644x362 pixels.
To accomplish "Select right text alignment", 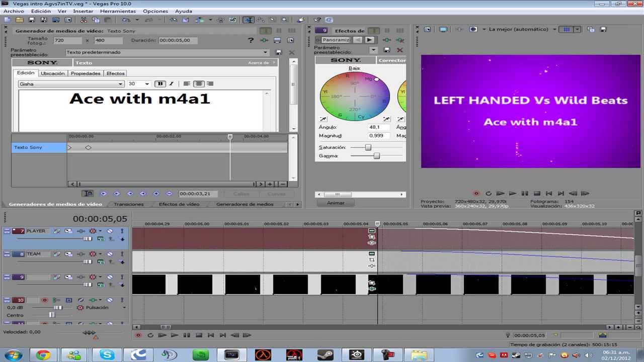I will [x=210, y=84].
